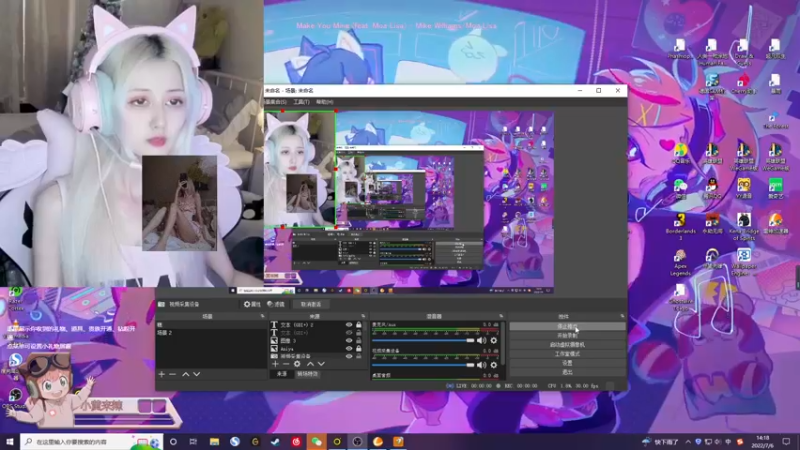
Task: Open Wallpaper Engine desktop shortcut
Action: click(x=743, y=262)
